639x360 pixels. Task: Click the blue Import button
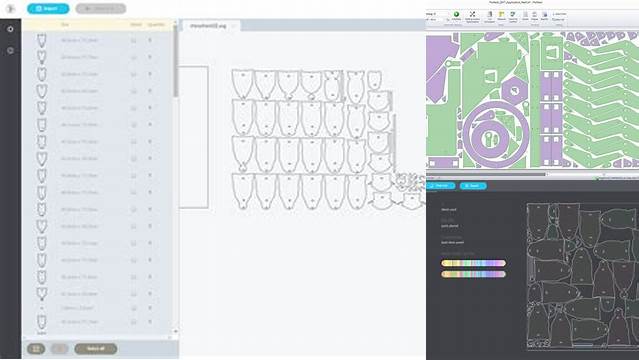click(x=48, y=9)
